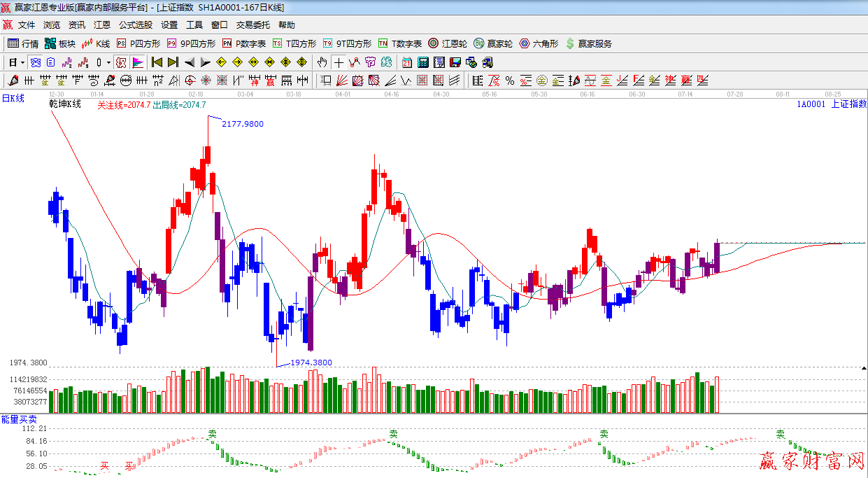The height and width of the screenshot is (478, 868).
Task: Click the calculator icon
Action: tap(422, 62)
